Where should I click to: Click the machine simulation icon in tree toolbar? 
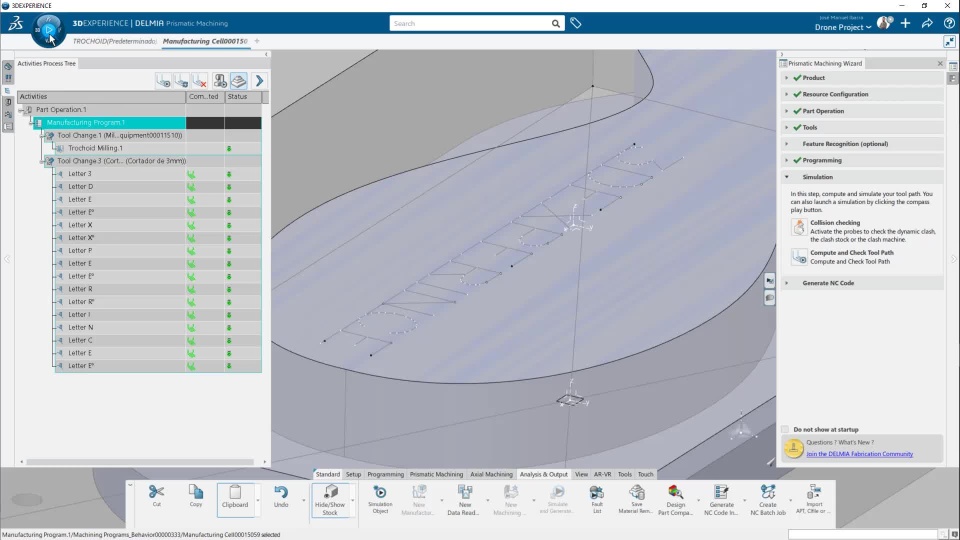coord(220,81)
